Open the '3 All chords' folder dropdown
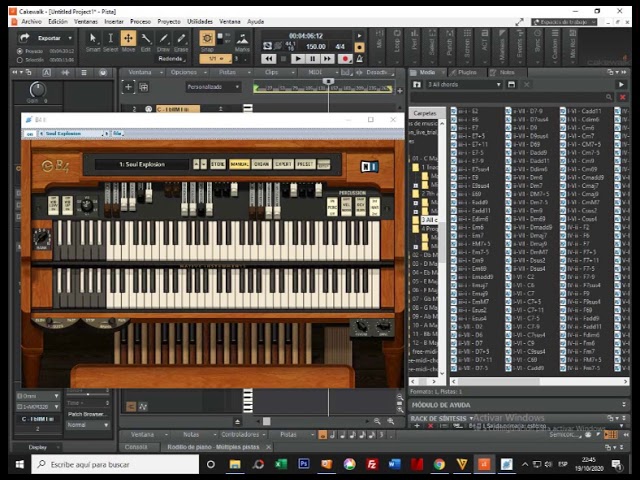640x480 pixels. (464, 84)
